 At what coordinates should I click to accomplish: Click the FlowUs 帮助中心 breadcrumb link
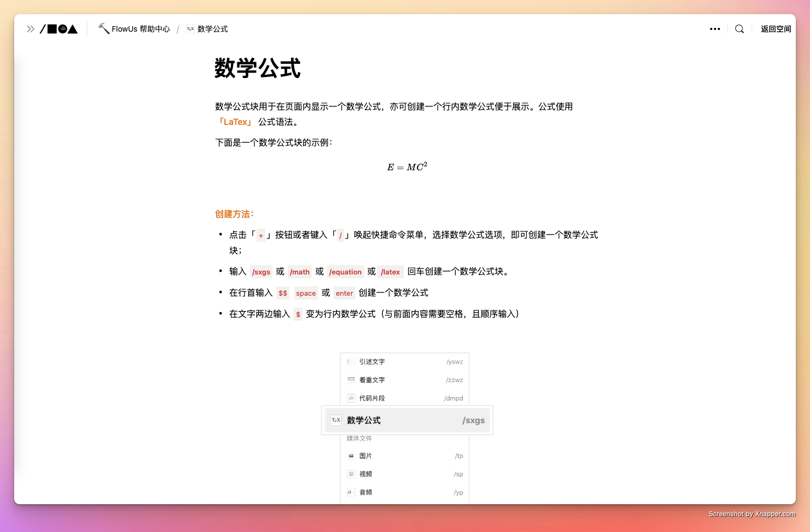140,29
